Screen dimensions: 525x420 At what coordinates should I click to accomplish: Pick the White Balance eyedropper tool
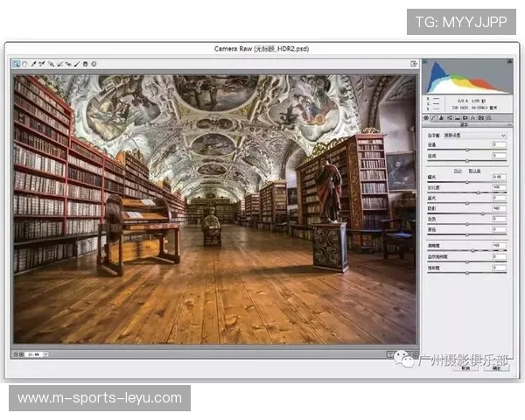33,64
